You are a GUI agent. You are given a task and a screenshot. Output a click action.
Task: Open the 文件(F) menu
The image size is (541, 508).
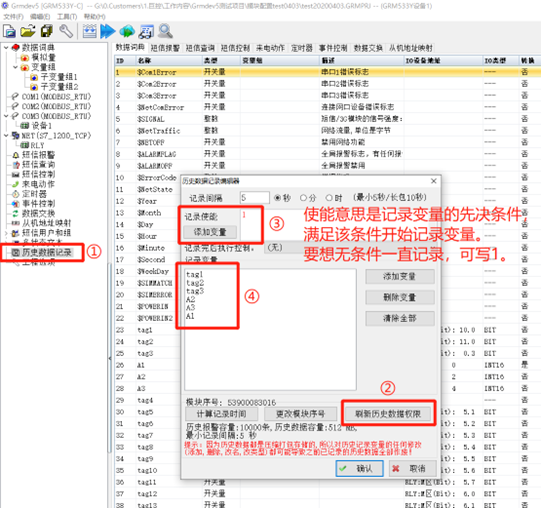[x=13, y=17]
